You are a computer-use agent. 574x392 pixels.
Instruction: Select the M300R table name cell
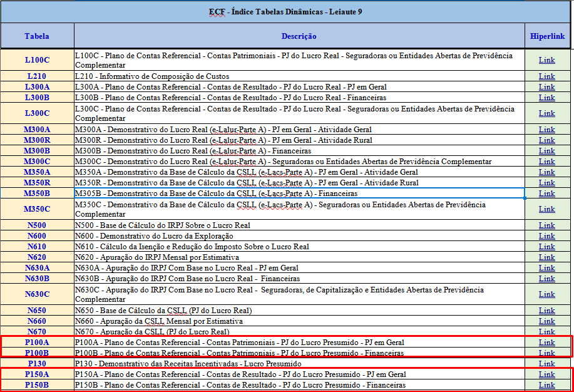[38, 140]
